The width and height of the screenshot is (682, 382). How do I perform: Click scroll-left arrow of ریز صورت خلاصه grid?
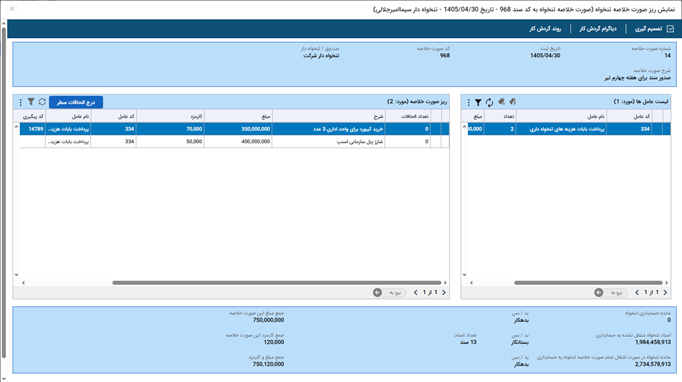pos(23,283)
